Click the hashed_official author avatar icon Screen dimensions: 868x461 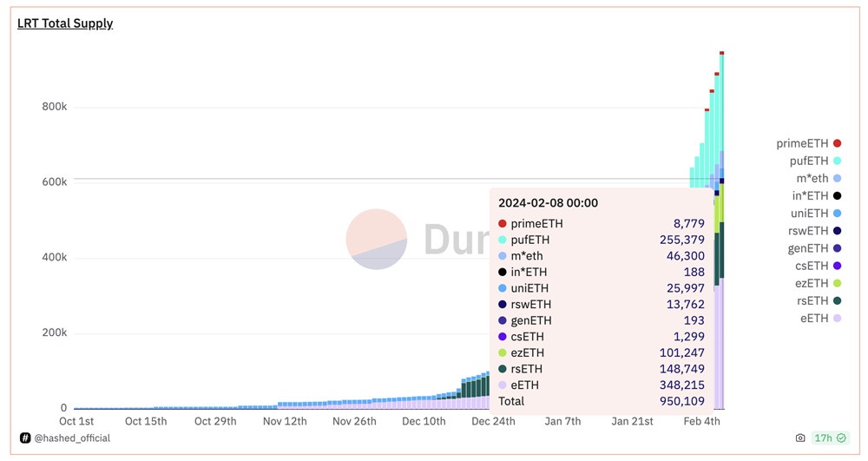coord(25,438)
